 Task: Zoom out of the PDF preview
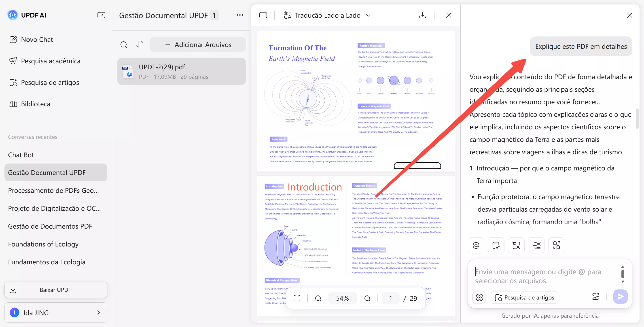pyautogui.click(x=318, y=298)
